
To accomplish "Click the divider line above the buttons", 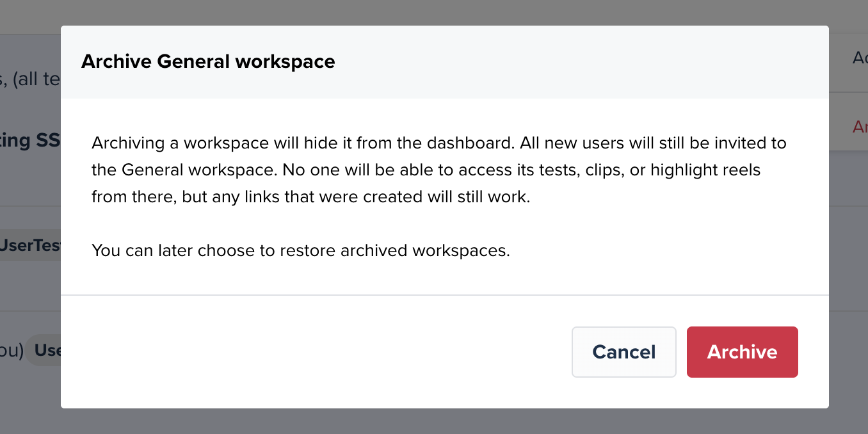I will click(445, 295).
